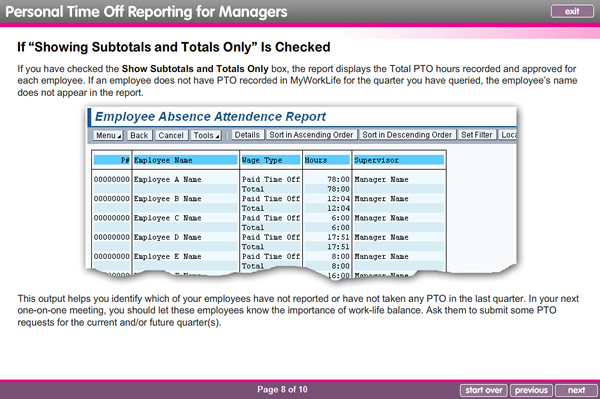Return to the previous page
The image size is (600, 399).
click(x=531, y=390)
